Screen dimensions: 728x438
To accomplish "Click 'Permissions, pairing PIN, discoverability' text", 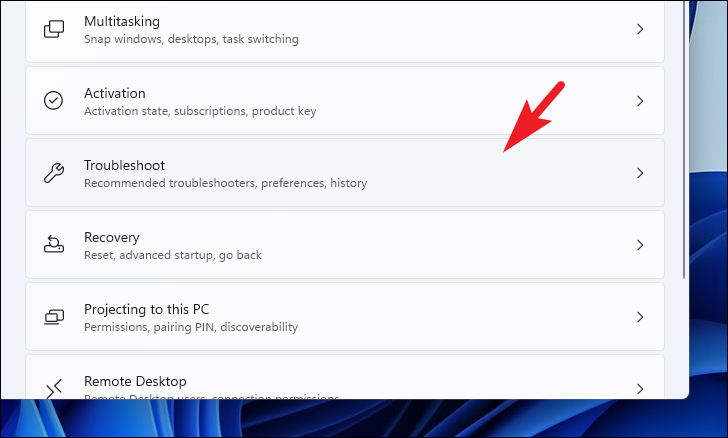I will [x=191, y=327].
